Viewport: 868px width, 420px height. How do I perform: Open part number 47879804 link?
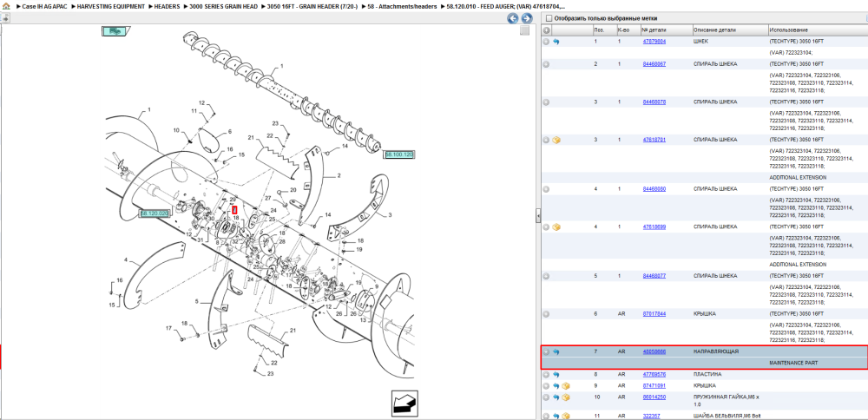654,42
